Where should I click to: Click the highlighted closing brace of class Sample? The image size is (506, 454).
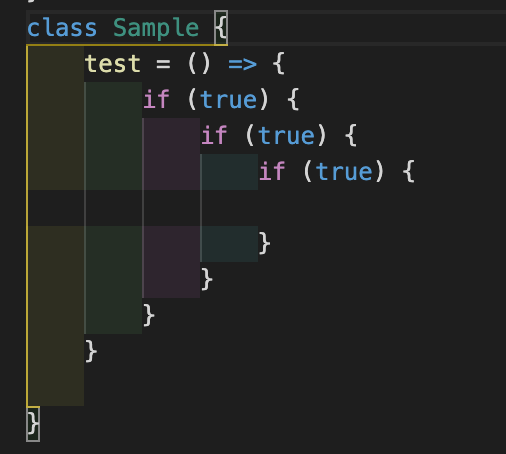[33, 424]
